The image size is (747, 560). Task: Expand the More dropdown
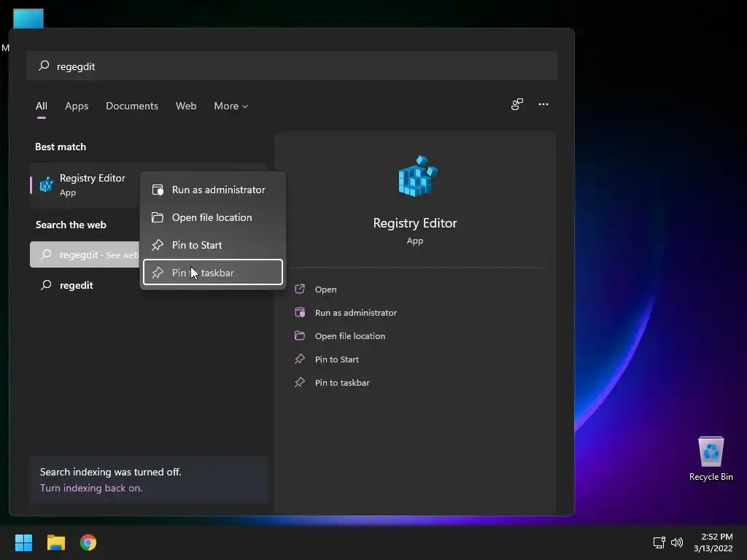pos(231,106)
